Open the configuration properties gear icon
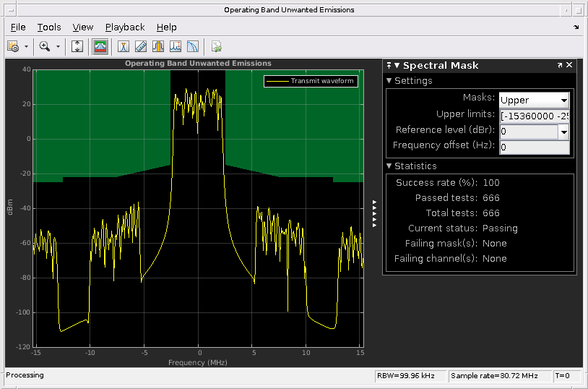This screenshot has height=389, width=588. 13,46
